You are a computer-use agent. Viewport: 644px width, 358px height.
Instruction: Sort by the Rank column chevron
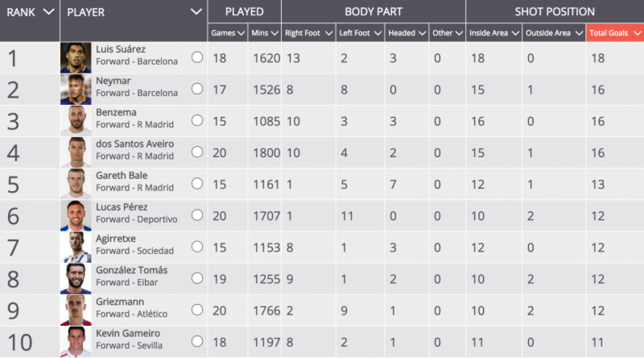click(x=48, y=12)
